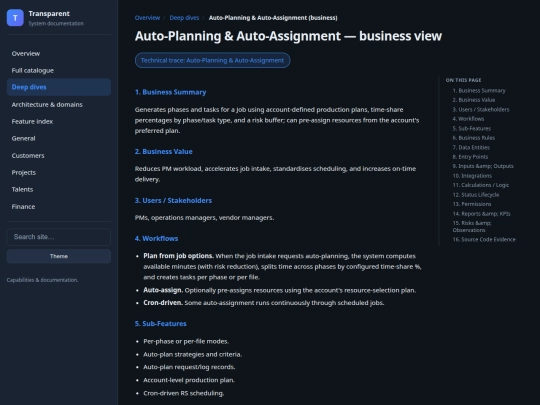Open the Projects section
The width and height of the screenshot is (540, 405).
(59, 172)
